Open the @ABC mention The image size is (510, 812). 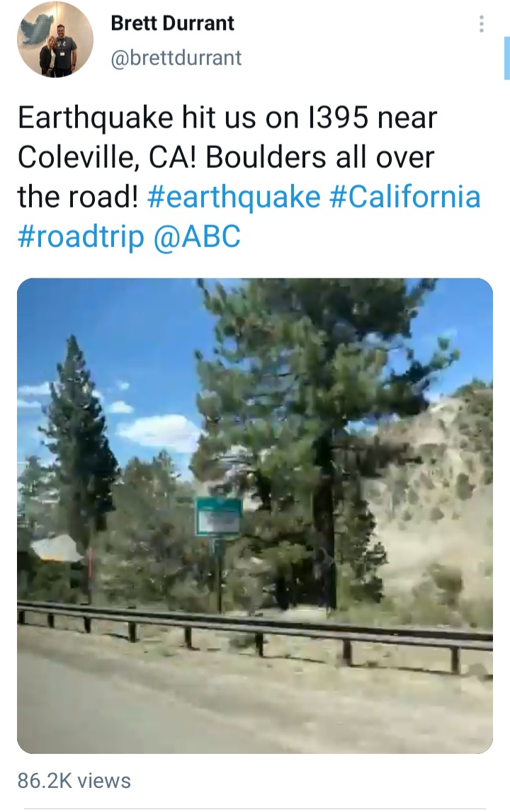pyautogui.click(x=197, y=236)
